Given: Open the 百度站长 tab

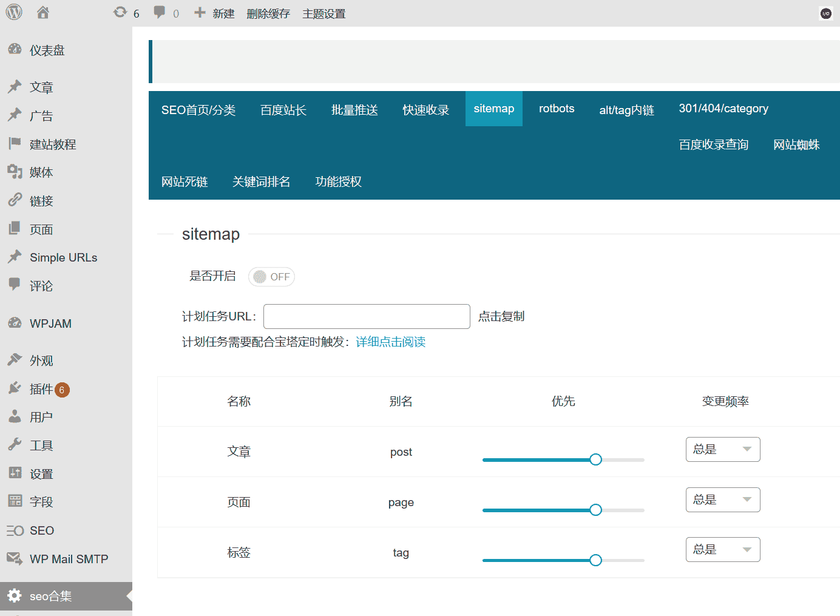Looking at the screenshot, I should click(x=283, y=110).
